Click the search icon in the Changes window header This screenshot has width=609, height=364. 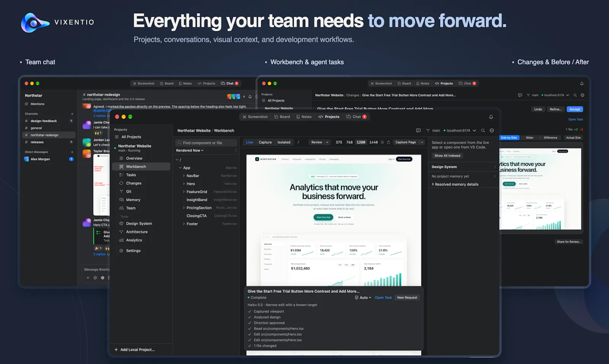(x=575, y=95)
